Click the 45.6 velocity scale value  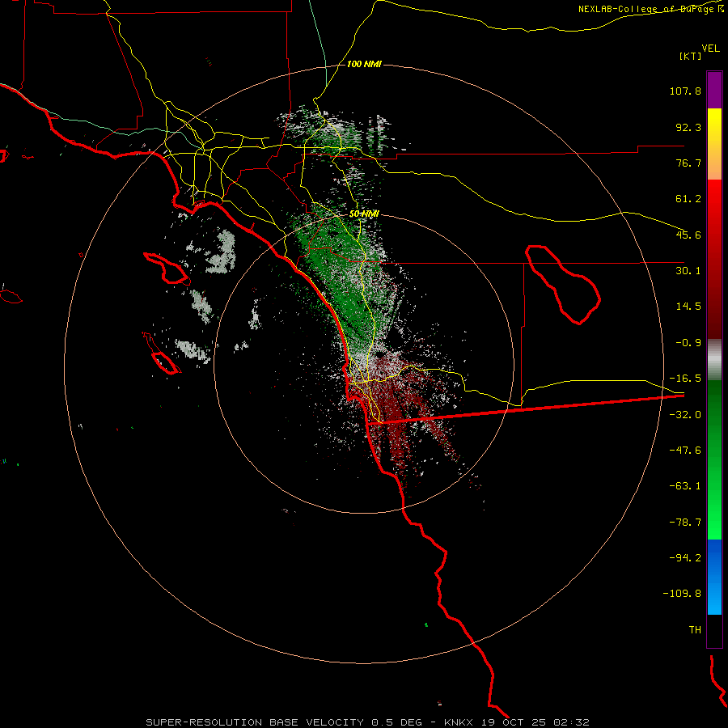[688, 235]
